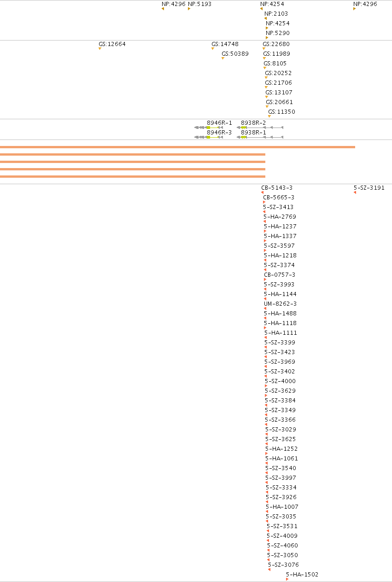Open the 5-SZ-3423 insertion label
The image size is (392, 582).
click(x=280, y=352)
